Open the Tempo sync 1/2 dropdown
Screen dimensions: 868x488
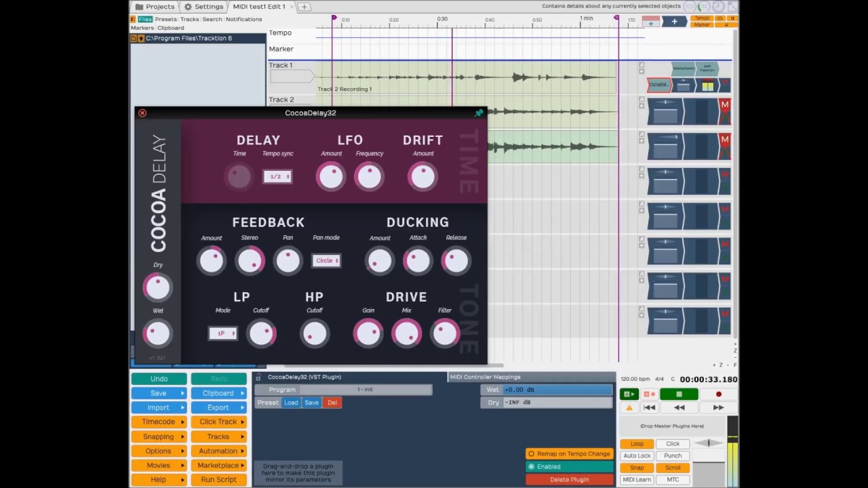click(x=277, y=177)
